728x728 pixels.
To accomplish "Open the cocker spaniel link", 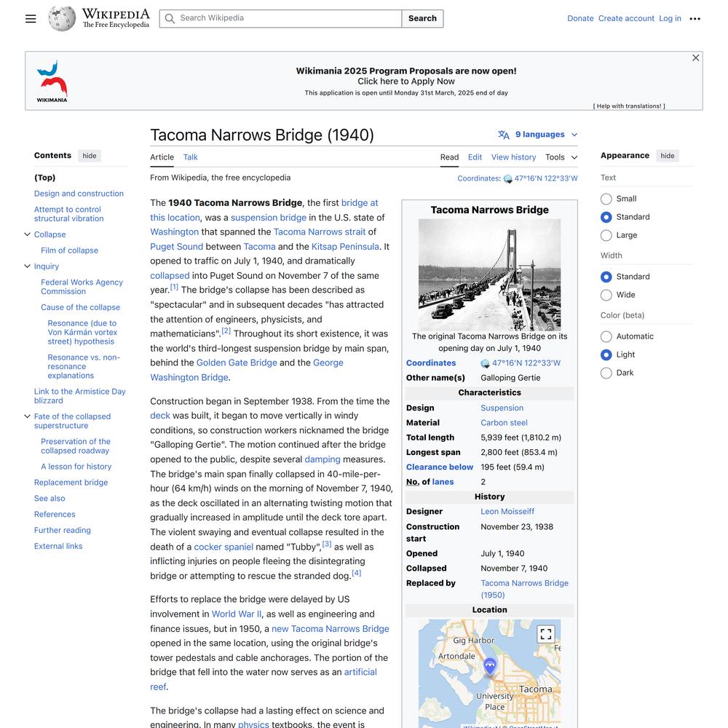I will 223,547.
